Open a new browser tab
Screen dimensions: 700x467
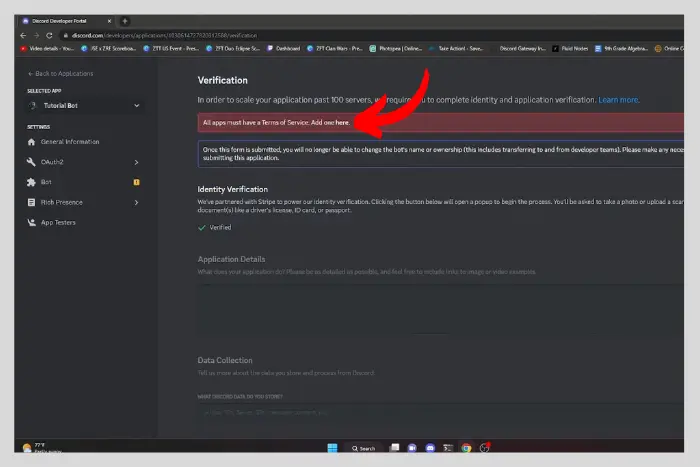[x=125, y=21]
